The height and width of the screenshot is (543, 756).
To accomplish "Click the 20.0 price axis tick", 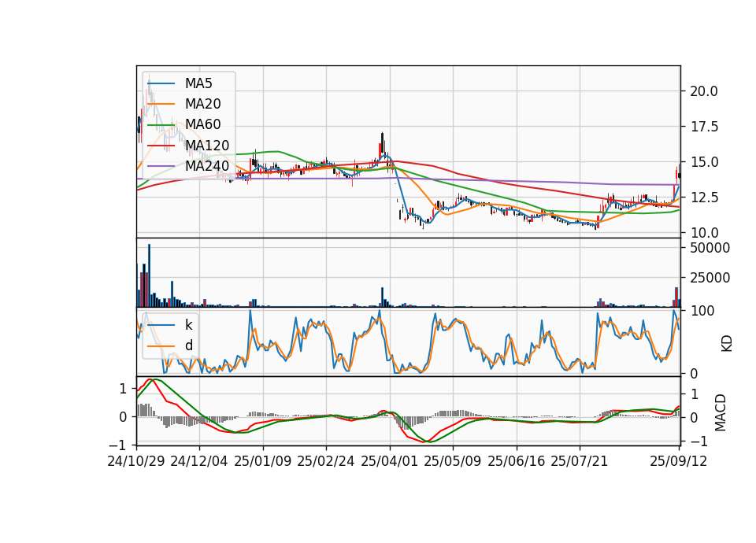I will click(704, 91).
